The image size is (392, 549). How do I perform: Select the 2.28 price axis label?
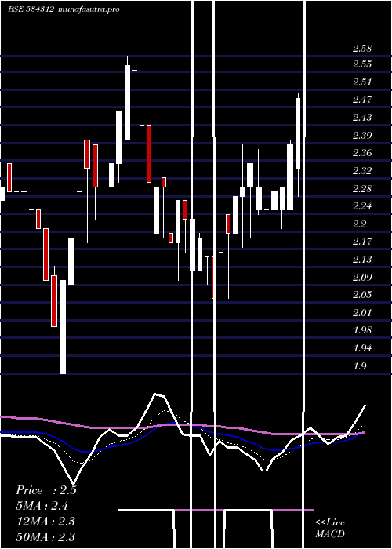(362, 188)
